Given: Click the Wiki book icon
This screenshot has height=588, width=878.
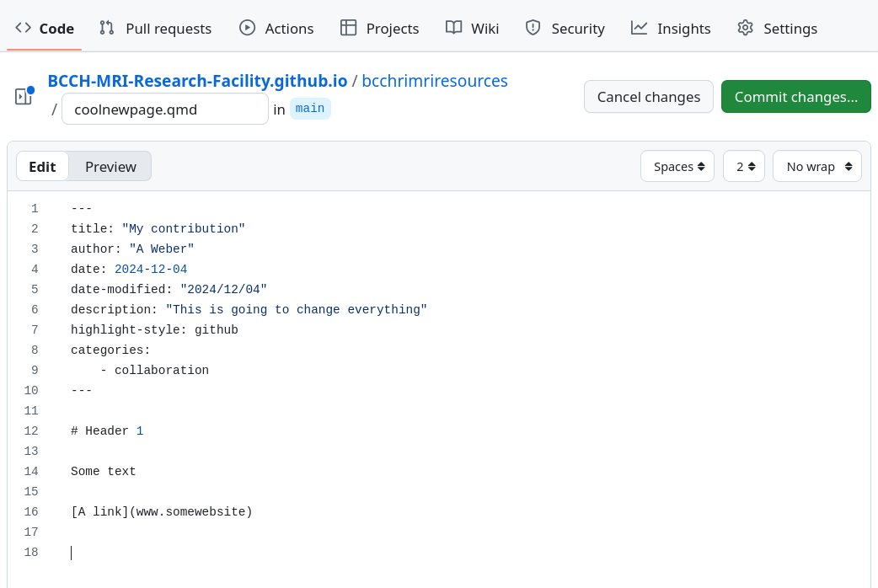Looking at the screenshot, I should point(453,28).
